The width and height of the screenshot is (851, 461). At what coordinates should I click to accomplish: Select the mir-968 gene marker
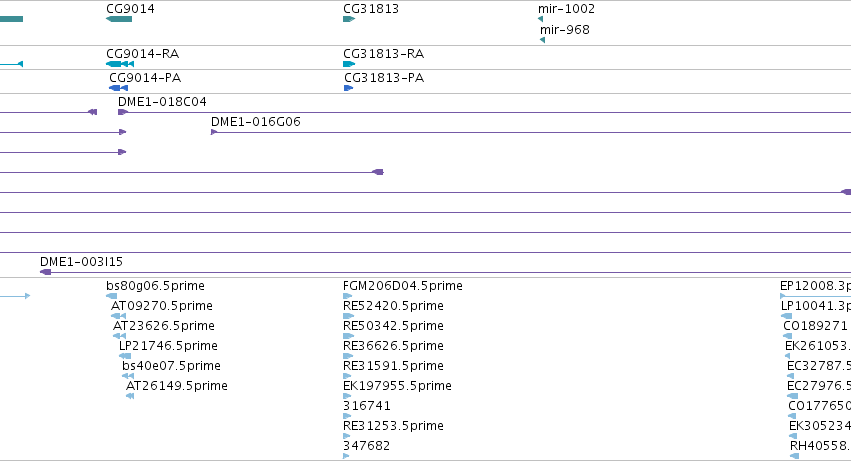pos(542,40)
